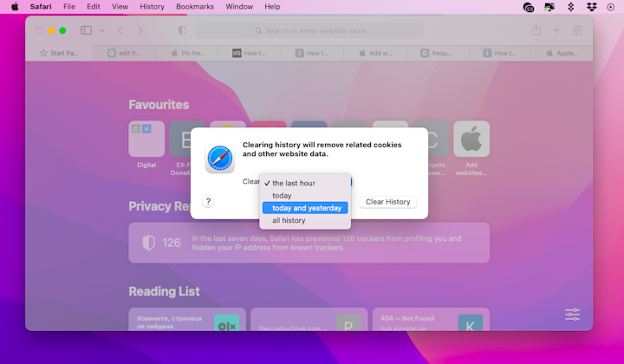
Task: Click the Dropbox menu bar icon
Action: [x=592, y=7]
